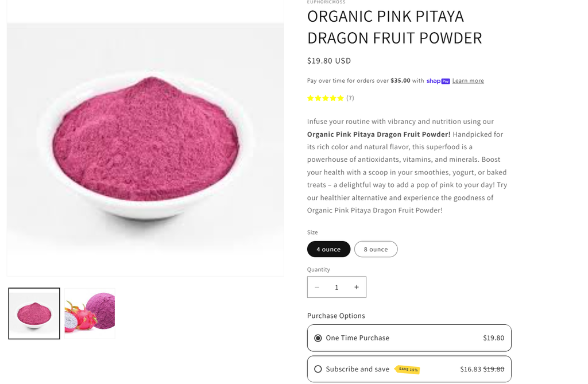Select the pink powder bowl thumbnail
Image resolution: width=588 pixels, height=384 pixels.
pos(34,313)
